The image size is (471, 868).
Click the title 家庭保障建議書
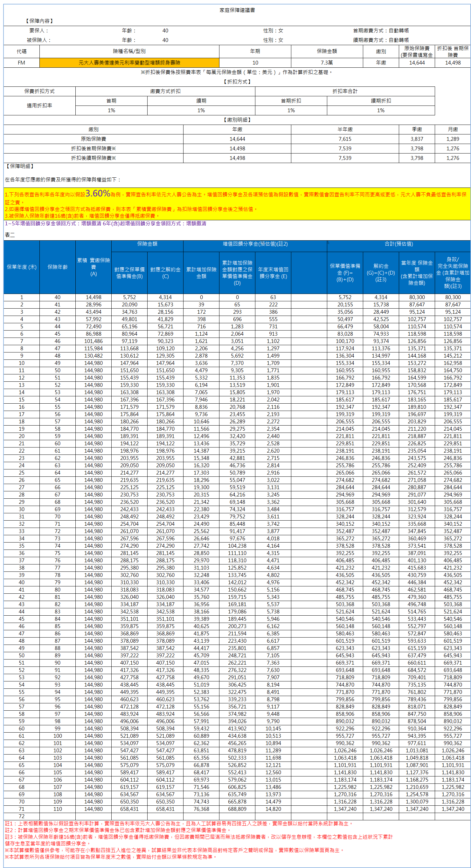coord(237,10)
